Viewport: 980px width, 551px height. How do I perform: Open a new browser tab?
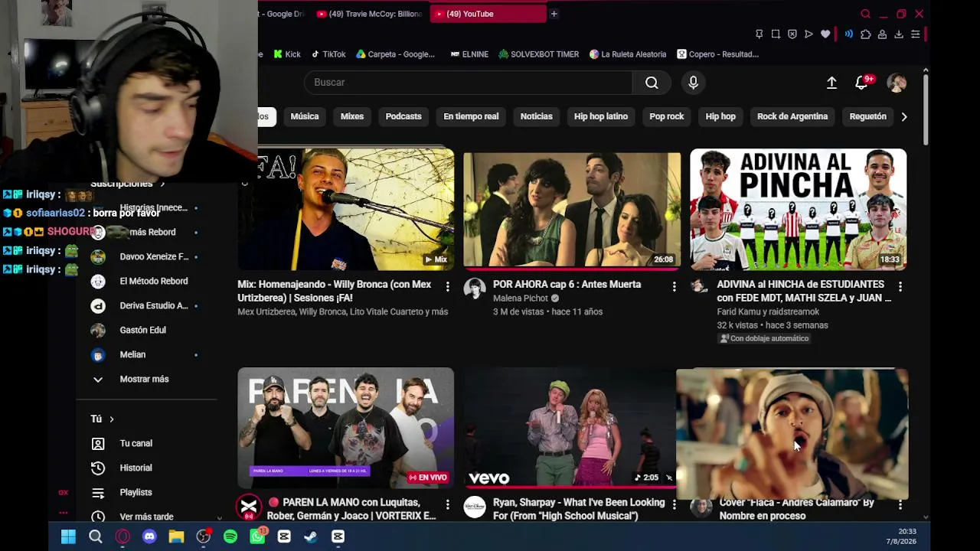click(x=554, y=14)
